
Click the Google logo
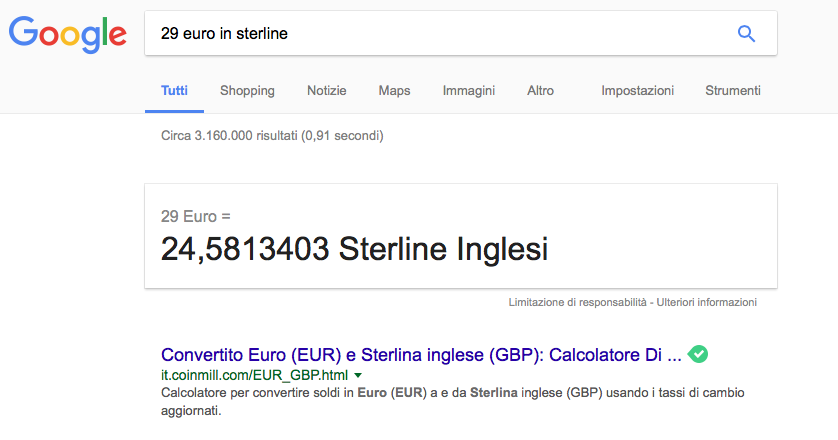click(68, 34)
